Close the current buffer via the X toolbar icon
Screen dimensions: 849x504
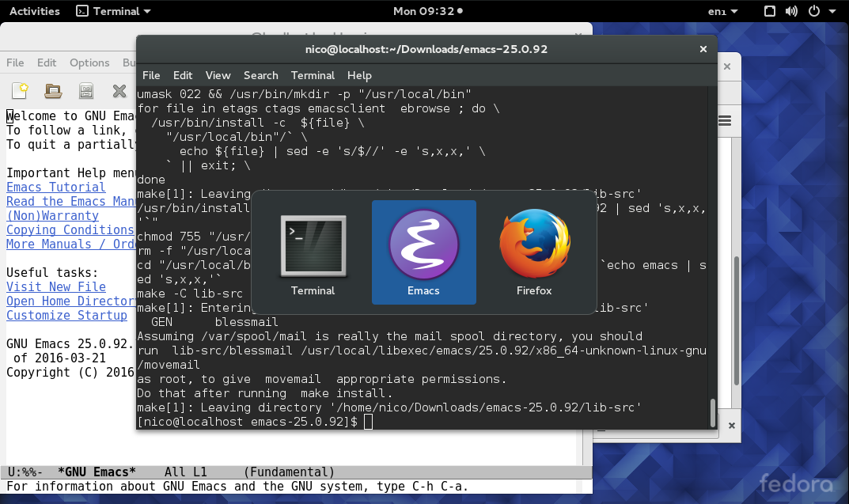[x=119, y=91]
